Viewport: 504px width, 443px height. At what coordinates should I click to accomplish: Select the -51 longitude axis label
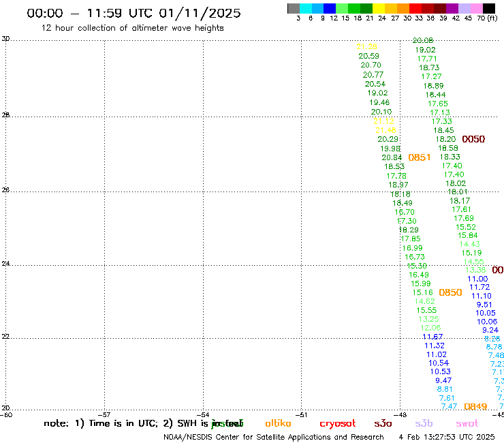pyautogui.click(x=302, y=415)
